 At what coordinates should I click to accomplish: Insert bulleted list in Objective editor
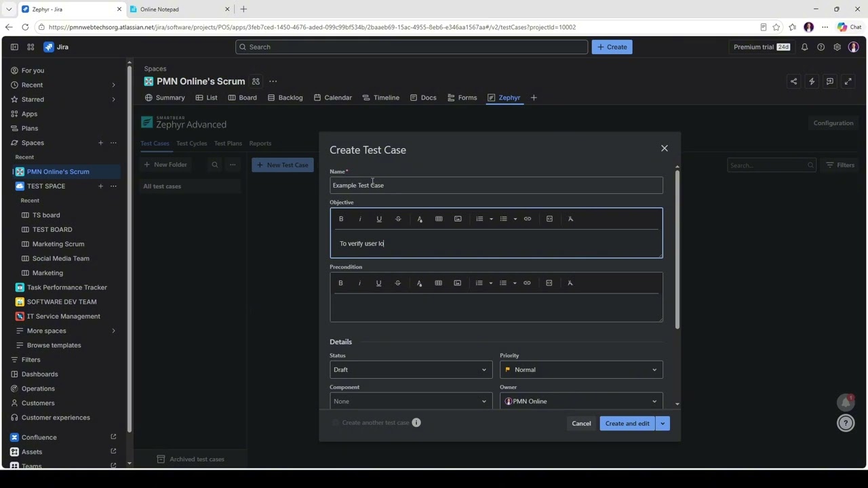tap(503, 219)
